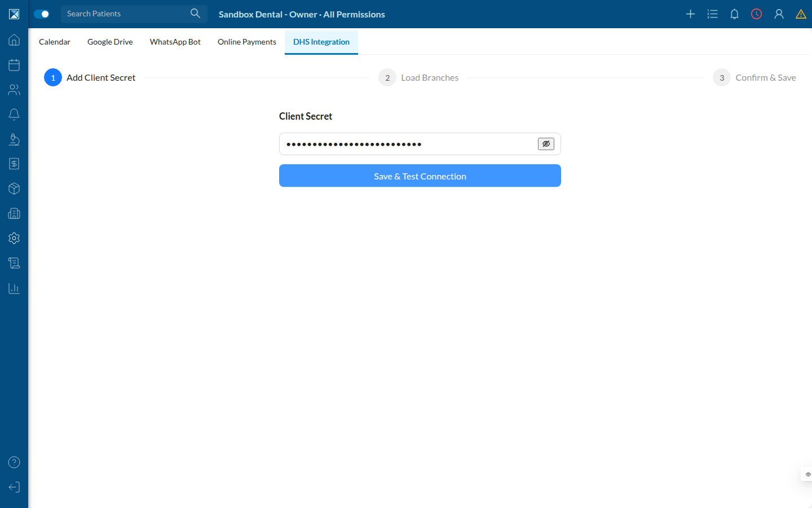Screen dimensions: 812x508
Task: Open the inventory box sidebar icon
Action: point(14,189)
